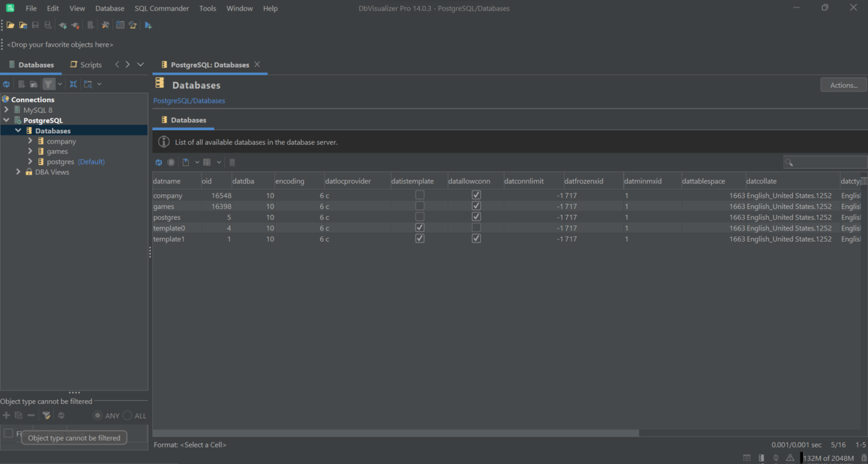
Task: Click the search field above the table
Action: (828, 162)
